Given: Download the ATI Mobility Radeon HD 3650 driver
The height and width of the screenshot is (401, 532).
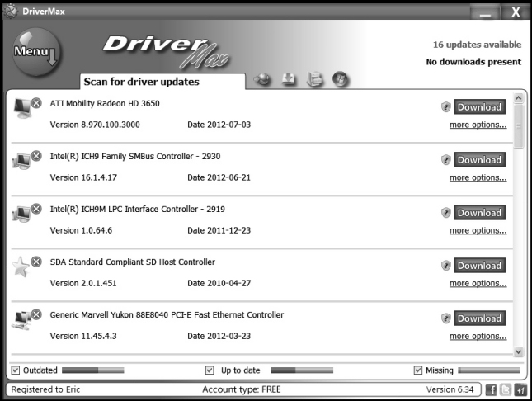Looking at the screenshot, I should [479, 107].
